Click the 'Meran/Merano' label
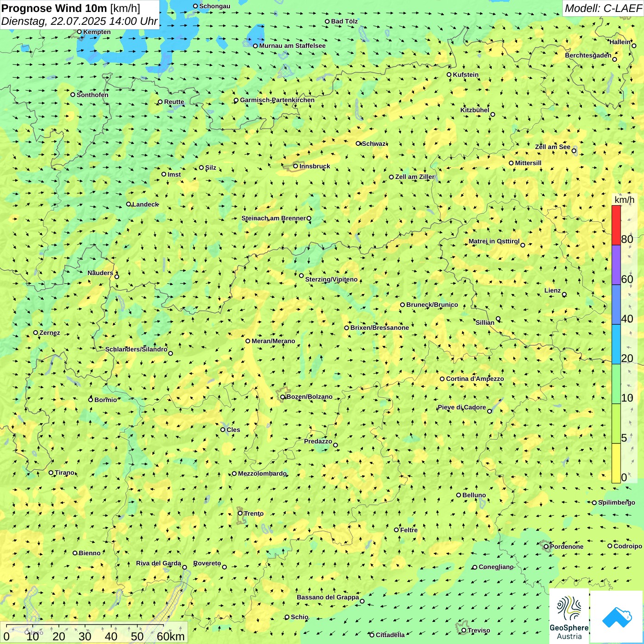The width and height of the screenshot is (644, 644). [x=273, y=341]
